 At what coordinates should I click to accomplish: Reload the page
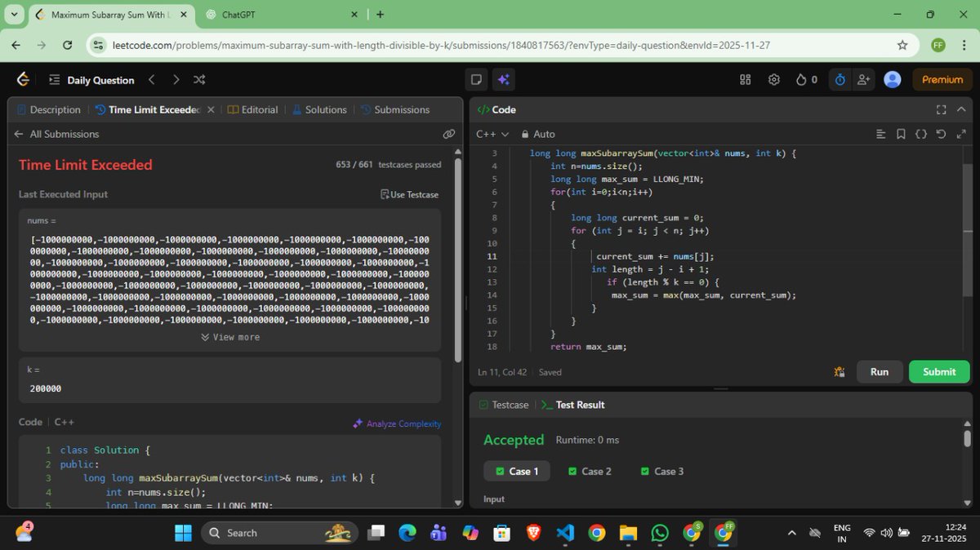pos(67,46)
